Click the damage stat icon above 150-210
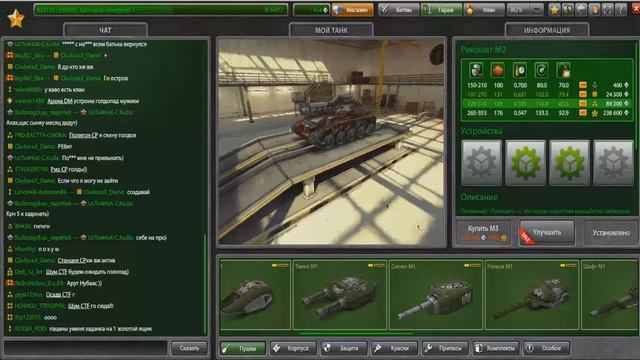 pyautogui.click(x=476, y=70)
